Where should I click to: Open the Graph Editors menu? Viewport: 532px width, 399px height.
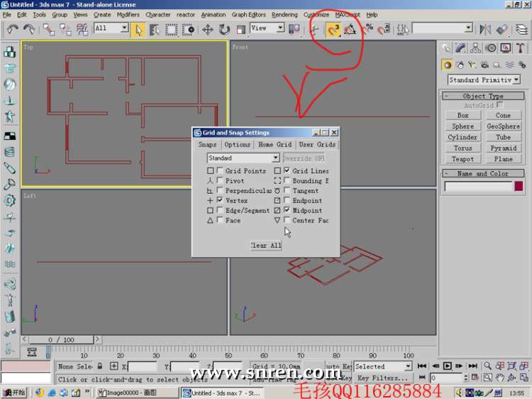(249, 15)
